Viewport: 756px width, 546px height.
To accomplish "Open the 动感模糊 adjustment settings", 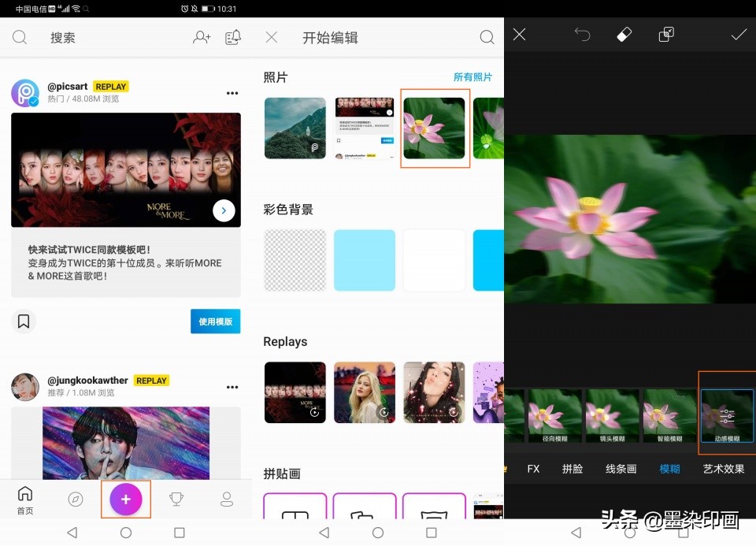I will 727,416.
